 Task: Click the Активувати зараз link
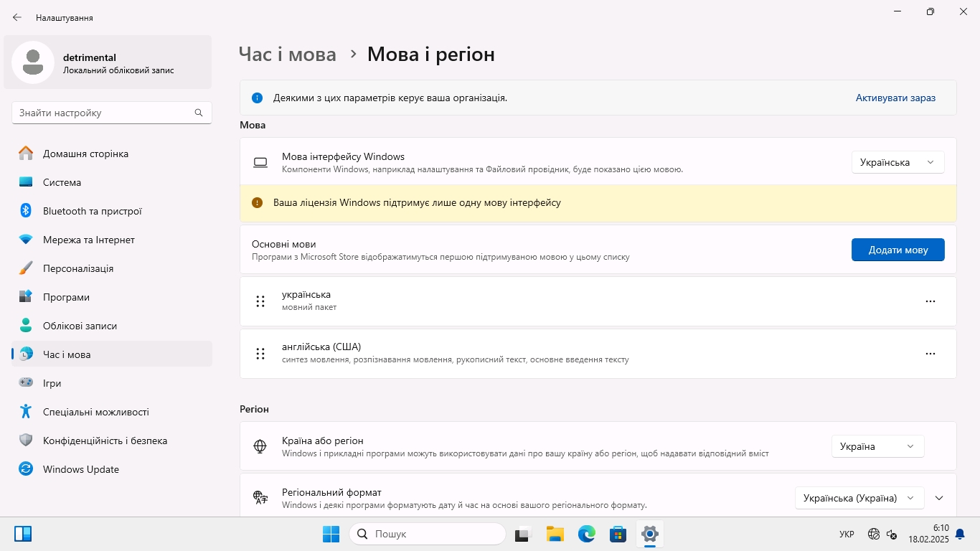895,98
